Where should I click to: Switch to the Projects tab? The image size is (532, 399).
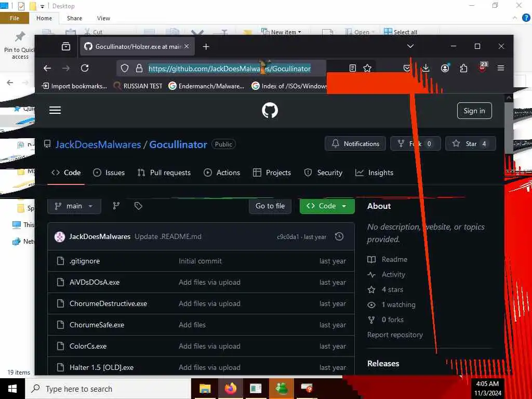pyautogui.click(x=272, y=172)
